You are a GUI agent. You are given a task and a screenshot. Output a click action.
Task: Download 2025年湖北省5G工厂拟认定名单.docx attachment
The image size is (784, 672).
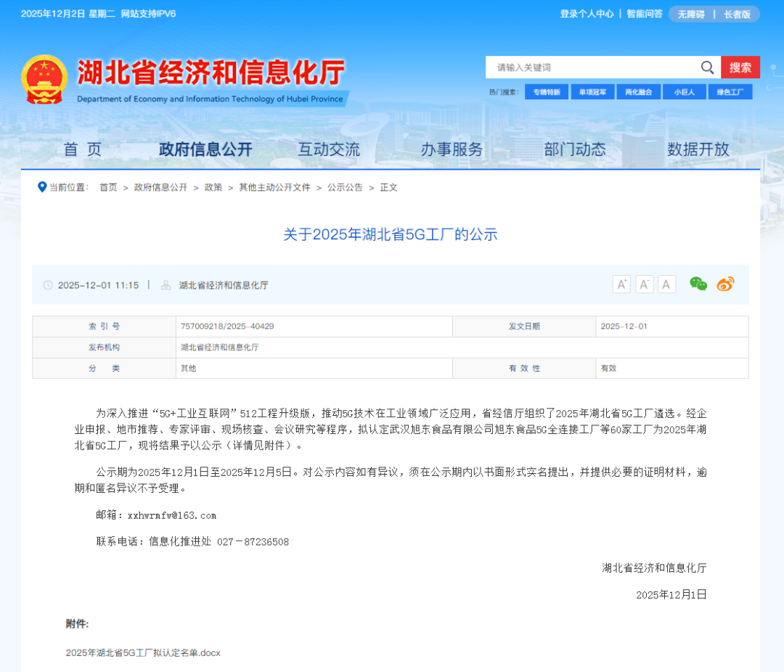[143, 652]
